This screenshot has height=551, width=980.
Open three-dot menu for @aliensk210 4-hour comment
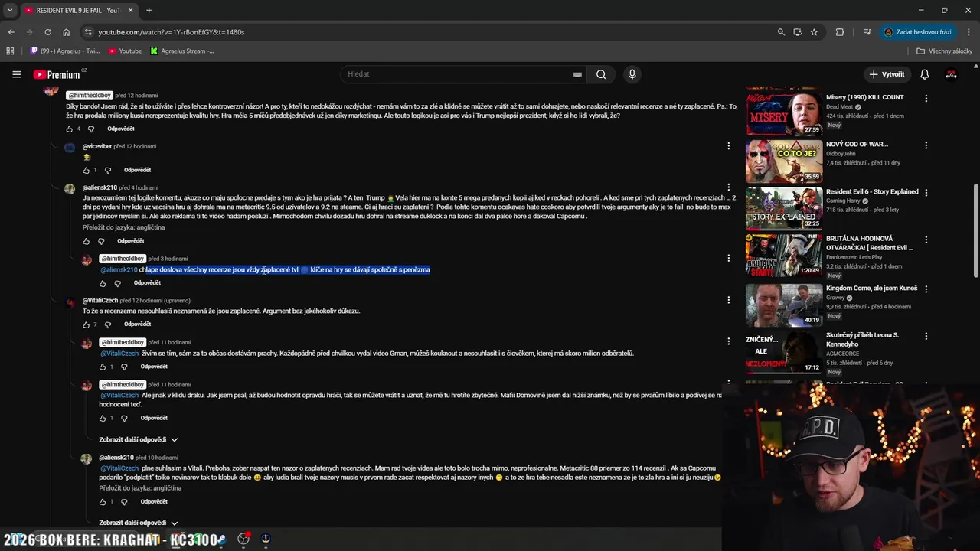click(728, 187)
